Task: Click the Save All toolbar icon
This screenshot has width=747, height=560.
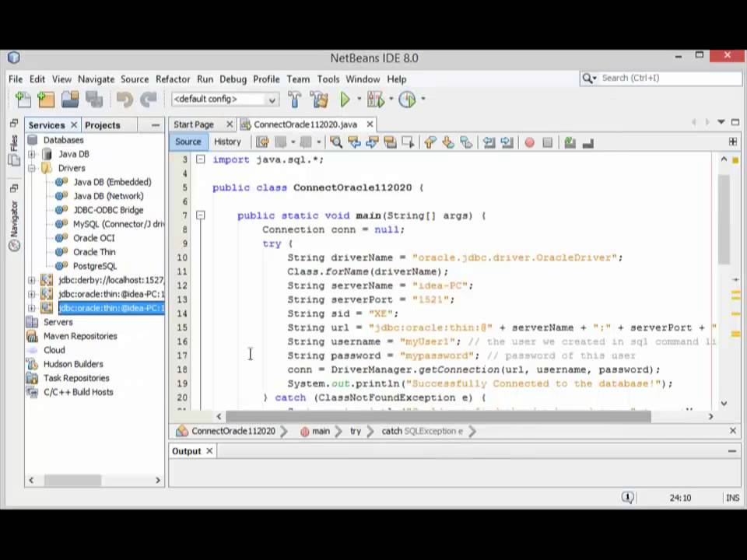Action: click(x=94, y=100)
